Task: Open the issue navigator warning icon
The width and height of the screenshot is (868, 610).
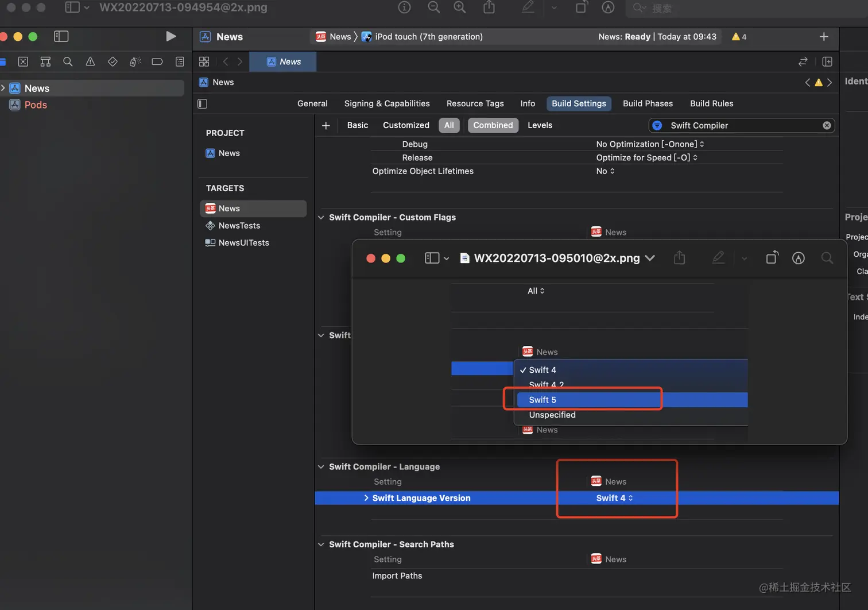Action: [90, 61]
